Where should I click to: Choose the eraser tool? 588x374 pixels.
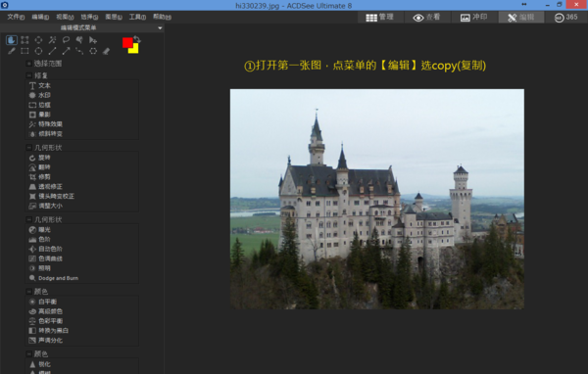point(107,51)
